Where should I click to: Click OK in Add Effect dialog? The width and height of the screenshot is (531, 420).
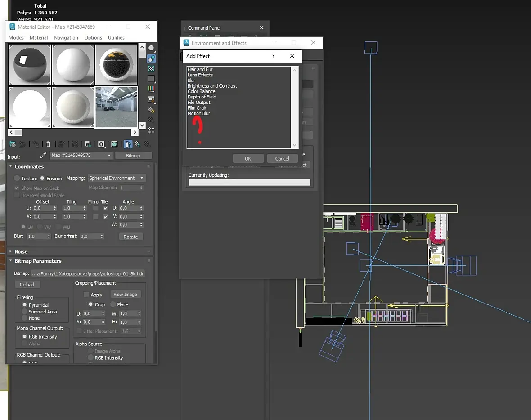pyautogui.click(x=248, y=159)
